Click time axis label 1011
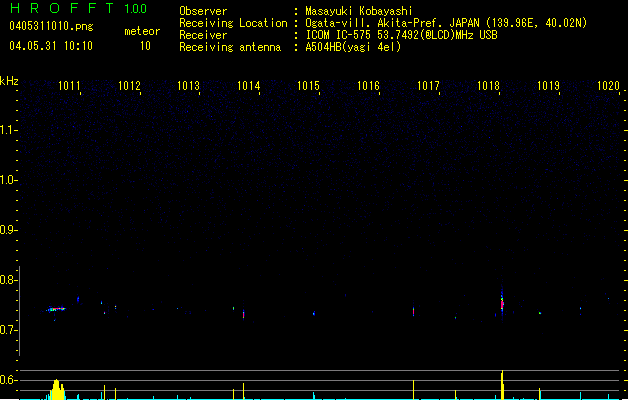 point(69,86)
